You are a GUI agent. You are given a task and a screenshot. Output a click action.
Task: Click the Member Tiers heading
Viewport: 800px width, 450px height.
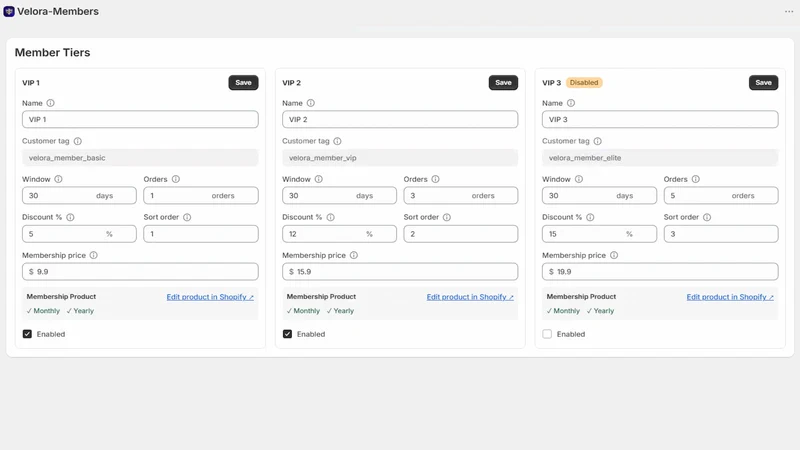point(53,53)
